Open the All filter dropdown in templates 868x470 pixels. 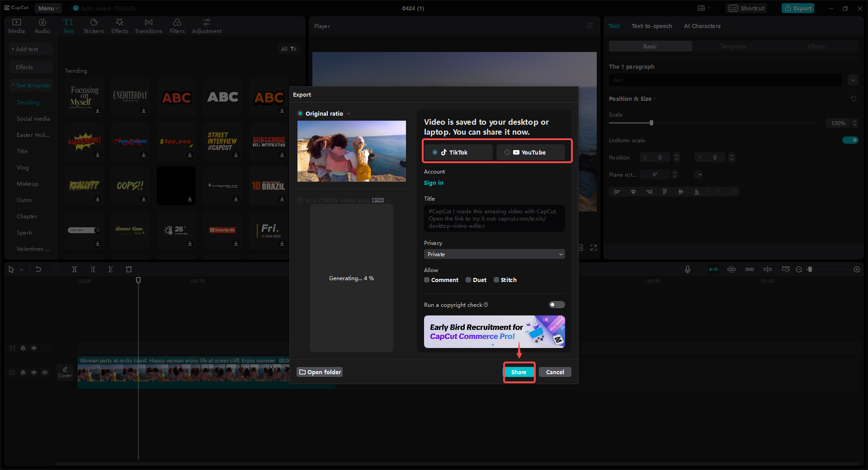[288, 49]
